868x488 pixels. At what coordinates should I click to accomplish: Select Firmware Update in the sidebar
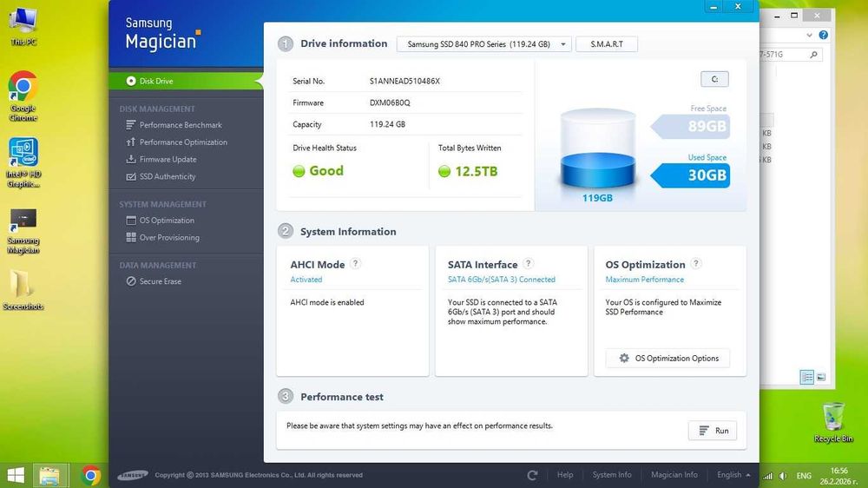(168, 160)
